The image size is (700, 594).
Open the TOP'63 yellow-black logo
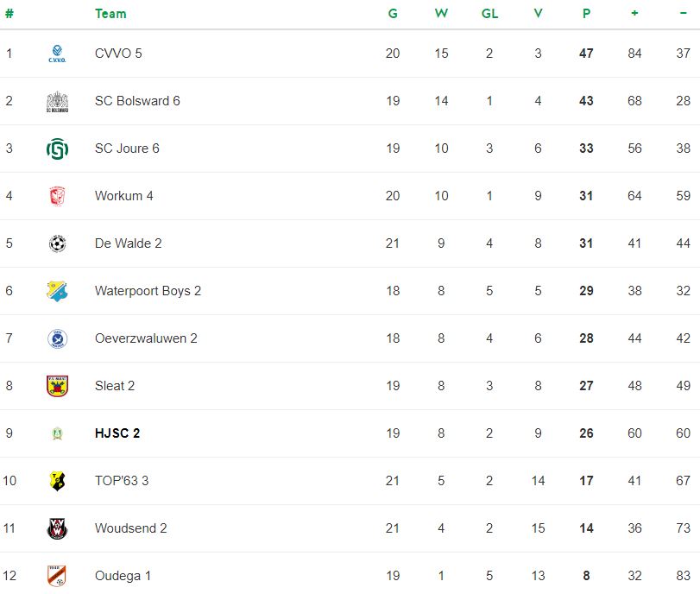[57, 481]
